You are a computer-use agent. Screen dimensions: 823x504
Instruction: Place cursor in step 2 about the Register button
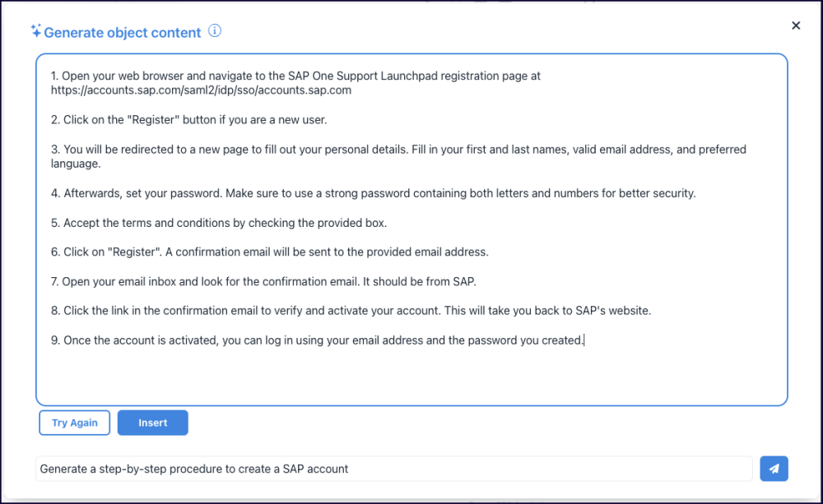click(189, 120)
